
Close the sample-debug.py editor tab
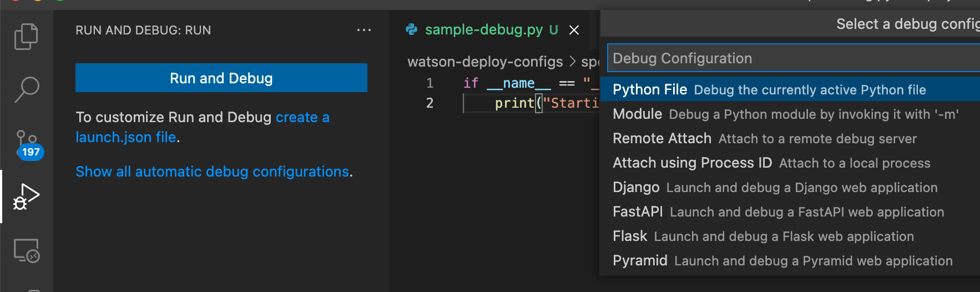(x=574, y=30)
